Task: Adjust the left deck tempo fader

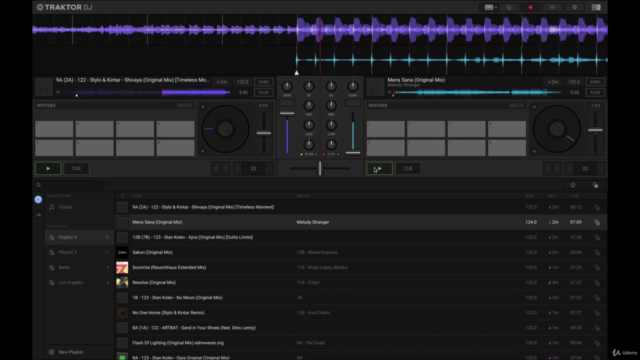Action: pyautogui.click(x=264, y=133)
